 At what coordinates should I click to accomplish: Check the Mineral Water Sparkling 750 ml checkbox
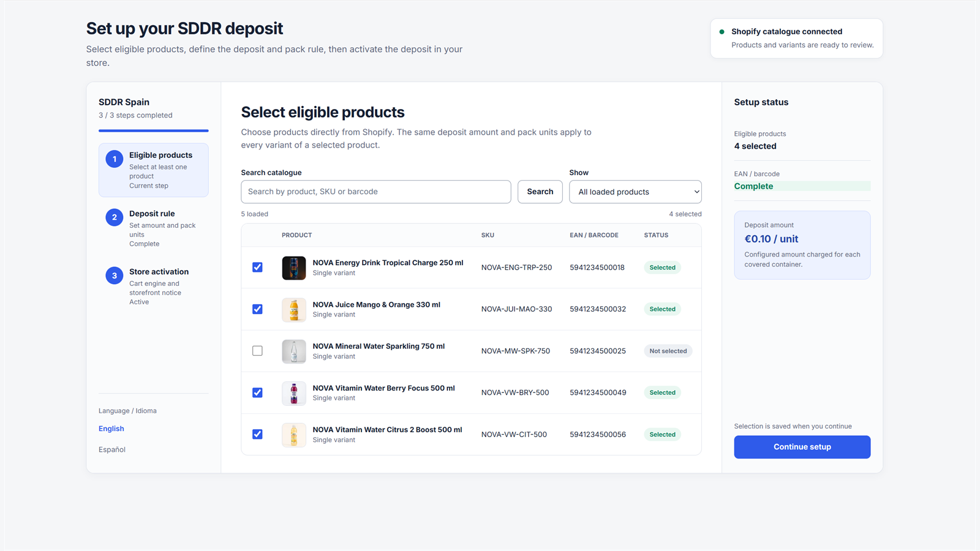click(x=257, y=351)
